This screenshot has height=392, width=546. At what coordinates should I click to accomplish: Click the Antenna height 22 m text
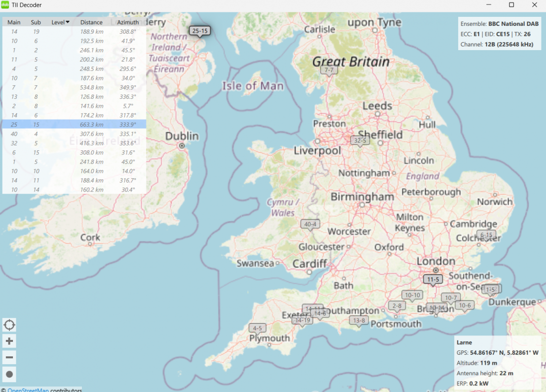[x=485, y=373]
